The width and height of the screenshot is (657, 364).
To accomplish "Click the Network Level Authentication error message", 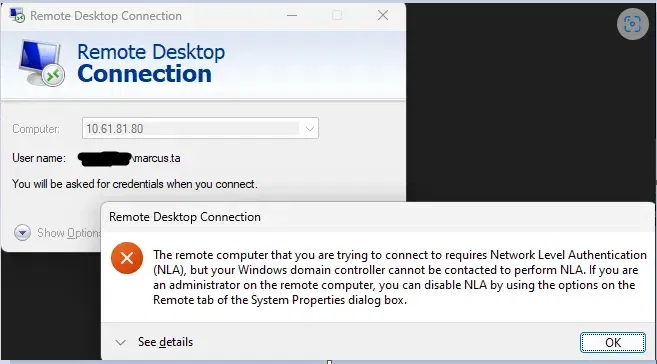I will point(400,277).
